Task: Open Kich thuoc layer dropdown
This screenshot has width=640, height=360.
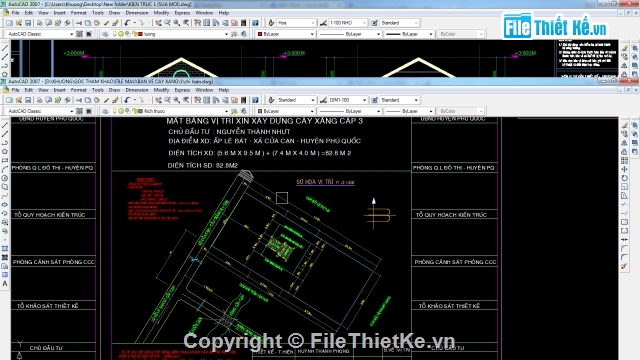Action: coord(226,111)
